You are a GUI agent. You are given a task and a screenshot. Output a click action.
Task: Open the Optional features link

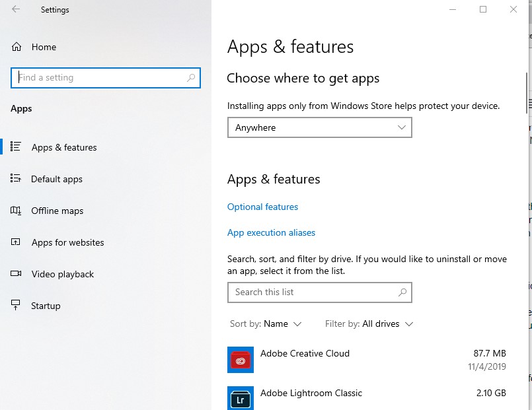262,207
